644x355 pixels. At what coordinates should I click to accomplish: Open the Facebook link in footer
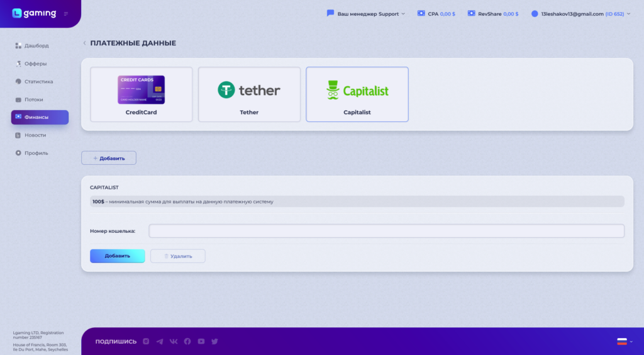click(x=187, y=341)
